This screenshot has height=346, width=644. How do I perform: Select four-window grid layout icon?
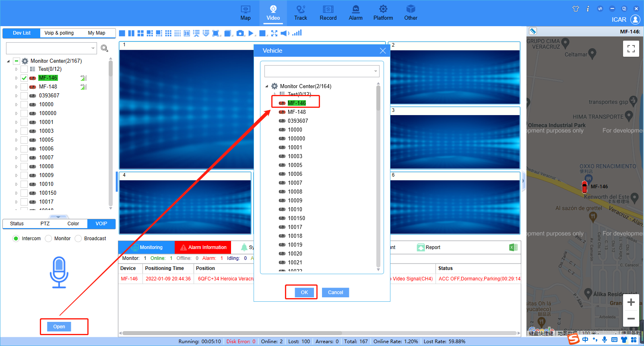(140, 33)
